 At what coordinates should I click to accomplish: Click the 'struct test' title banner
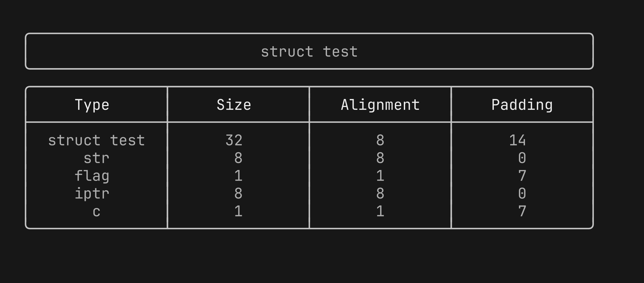(309, 51)
